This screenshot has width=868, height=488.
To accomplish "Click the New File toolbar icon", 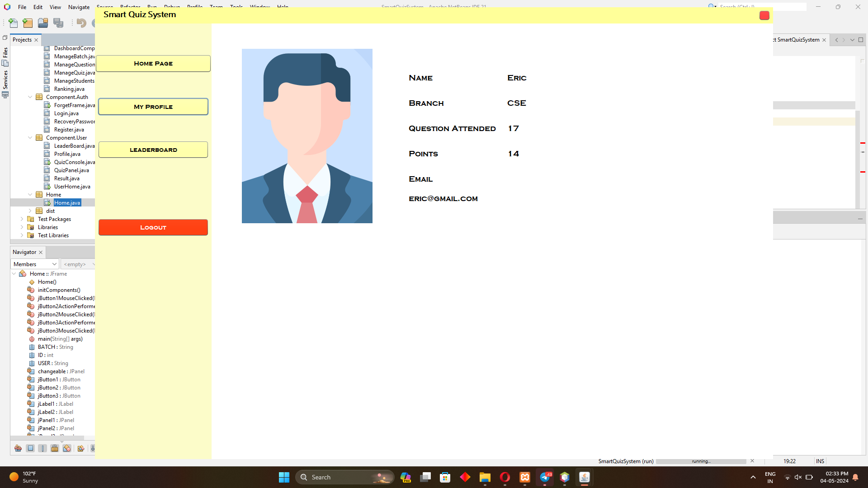I will pos(13,23).
